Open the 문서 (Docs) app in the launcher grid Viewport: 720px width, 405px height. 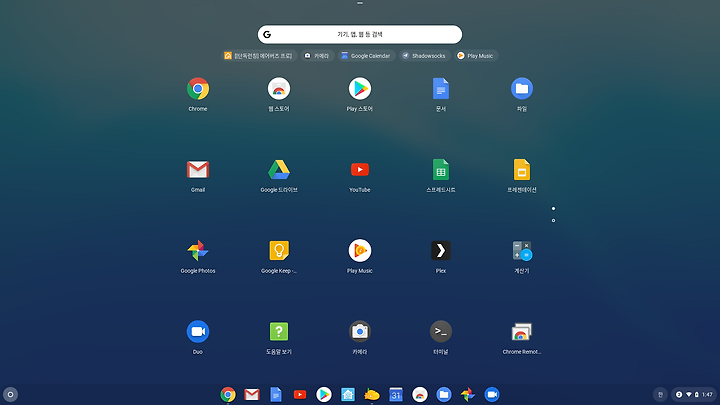click(441, 89)
